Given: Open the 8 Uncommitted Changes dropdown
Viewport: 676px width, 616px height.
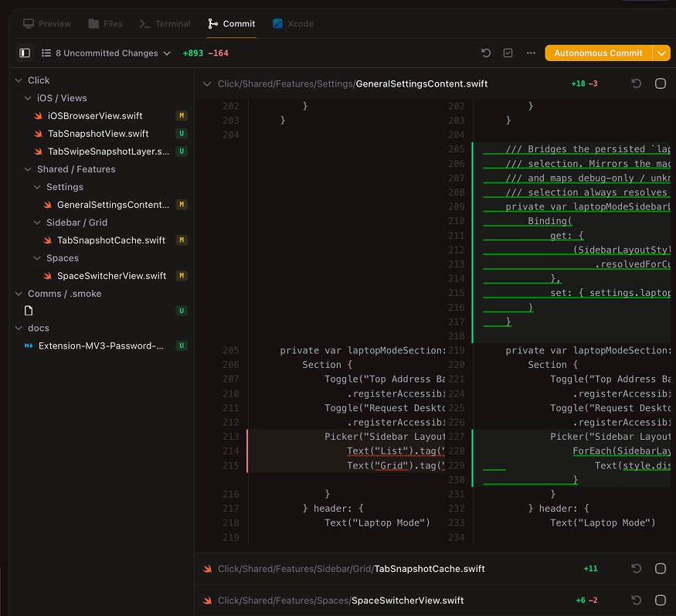Looking at the screenshot, I should pyautogui.click(x=106, y=53).
